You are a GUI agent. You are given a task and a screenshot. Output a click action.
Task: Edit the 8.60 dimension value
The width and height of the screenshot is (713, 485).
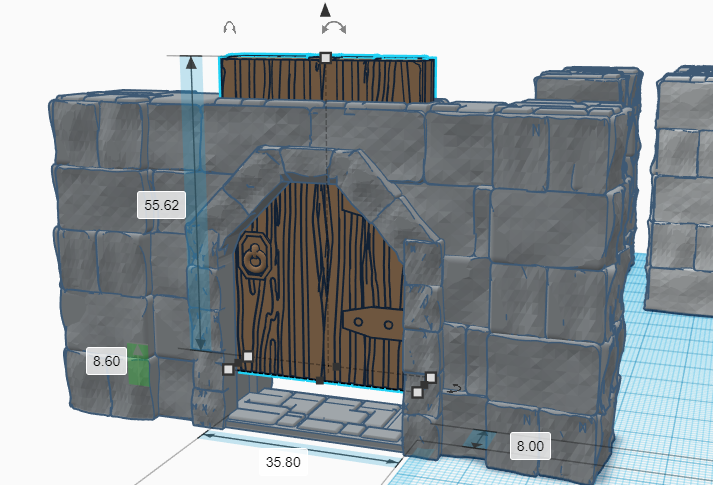click(x=105, y=361)
